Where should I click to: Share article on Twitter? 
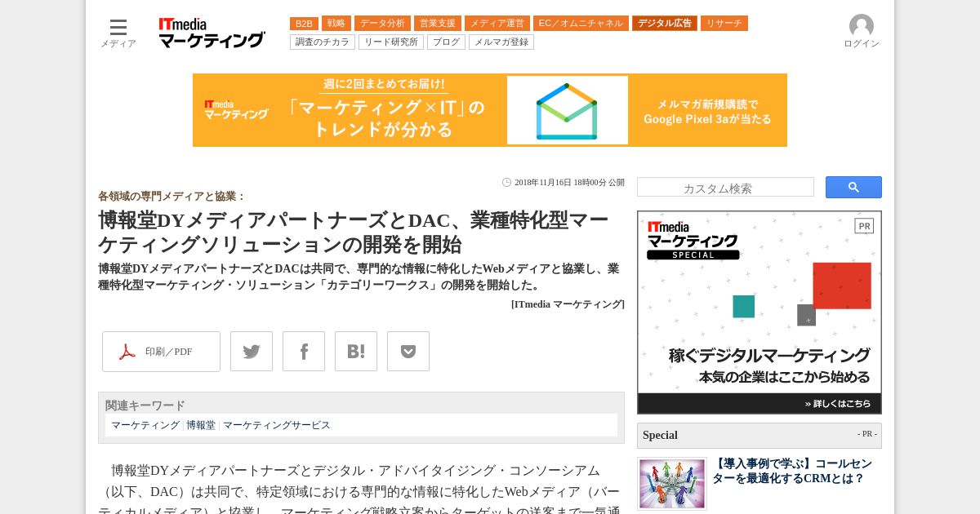pos(252,352)
